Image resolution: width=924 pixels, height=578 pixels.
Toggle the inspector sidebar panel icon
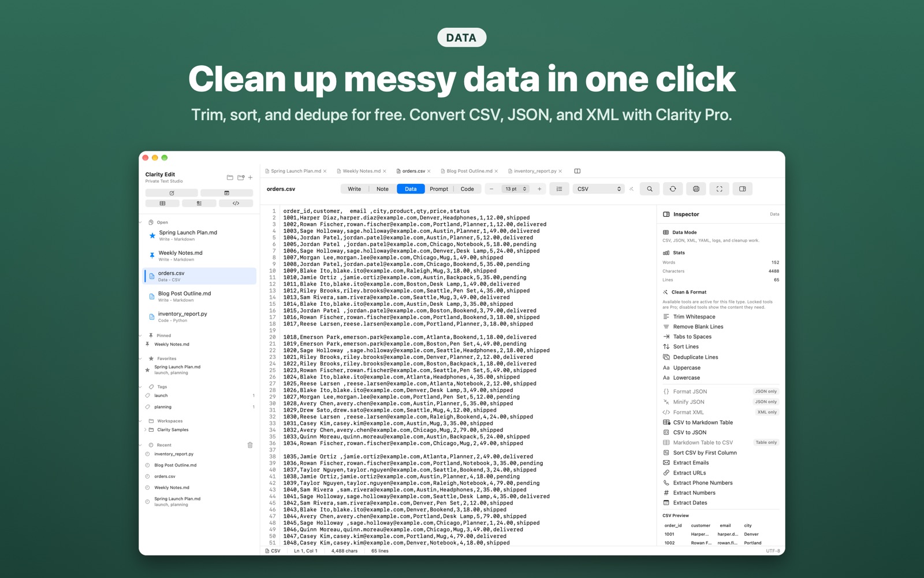click(x=743, y=189)
